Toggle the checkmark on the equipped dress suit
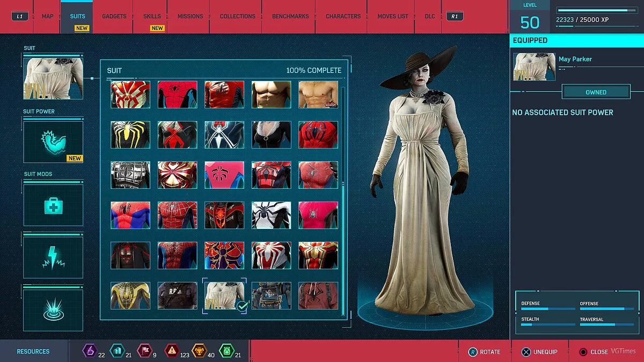The height and width of the screenshot is (362, 644). click(x=242, y=306)
